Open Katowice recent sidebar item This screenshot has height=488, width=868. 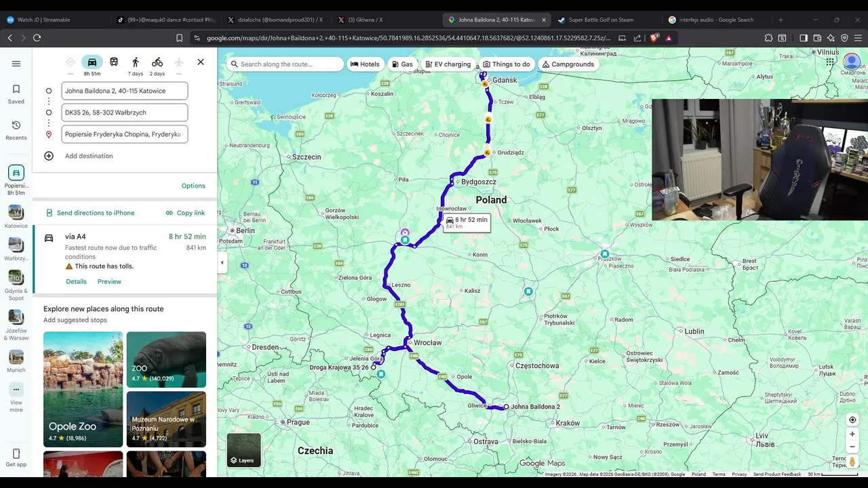click(16, 217)
